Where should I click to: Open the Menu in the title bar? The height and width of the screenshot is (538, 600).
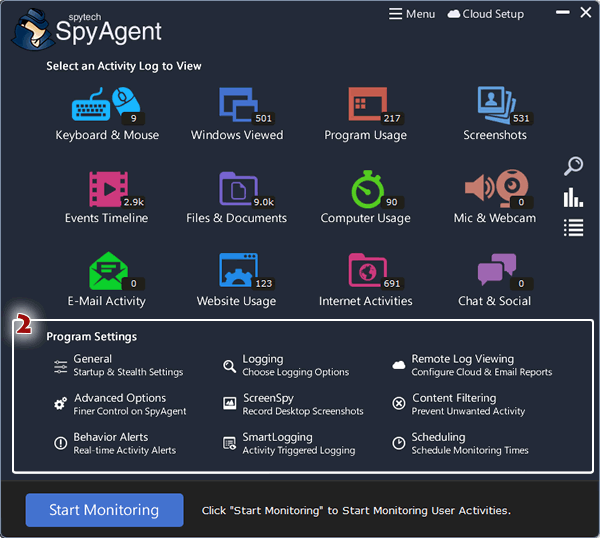tap(412, 14)
